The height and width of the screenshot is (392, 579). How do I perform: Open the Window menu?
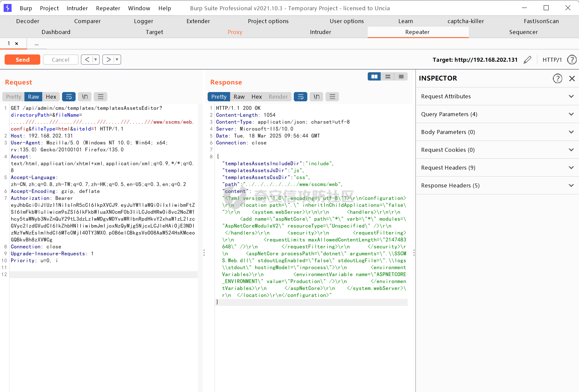coord(139,8)
